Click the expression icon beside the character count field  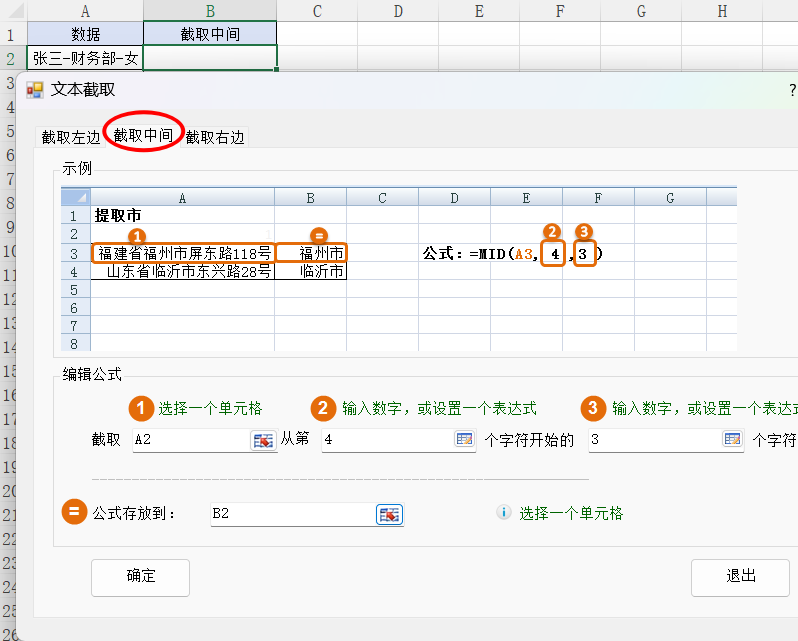click(733, 440)
